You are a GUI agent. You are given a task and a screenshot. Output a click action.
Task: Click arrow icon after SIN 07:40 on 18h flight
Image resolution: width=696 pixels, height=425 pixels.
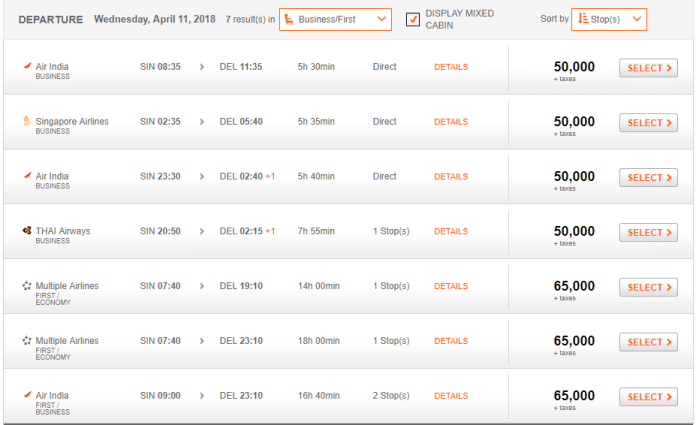[202, 341]
